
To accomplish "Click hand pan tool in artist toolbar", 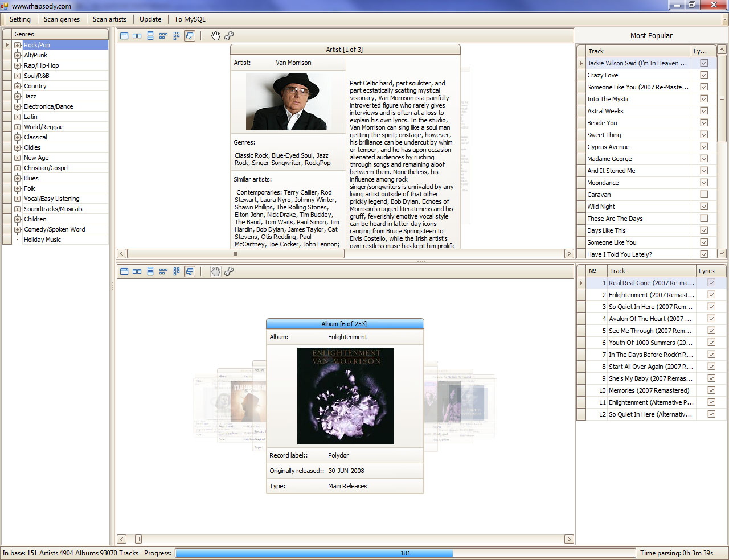I will coord(216,36).
